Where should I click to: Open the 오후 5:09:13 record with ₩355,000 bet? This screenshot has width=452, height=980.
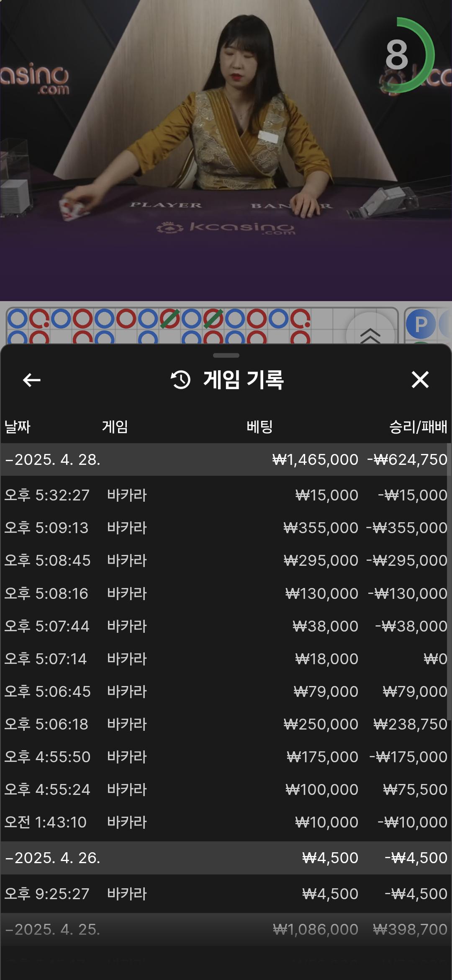(x=226, y=528)
